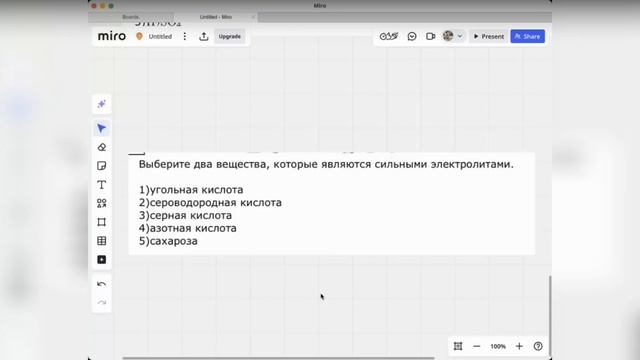Image resolution: width=640 pixels, height=360 pixels.
Task: Click text '3)серная кислота'
Action: point(185,215)
